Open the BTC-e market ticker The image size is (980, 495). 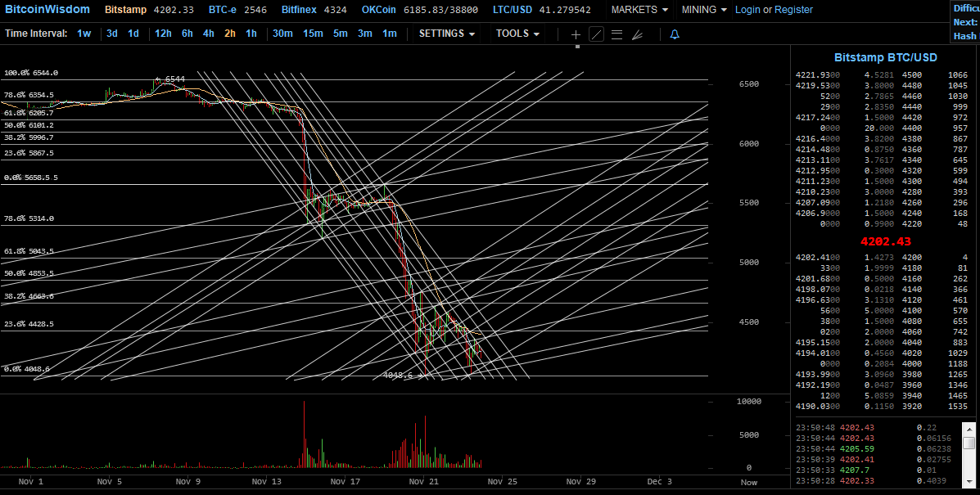[x=236, y=10]
